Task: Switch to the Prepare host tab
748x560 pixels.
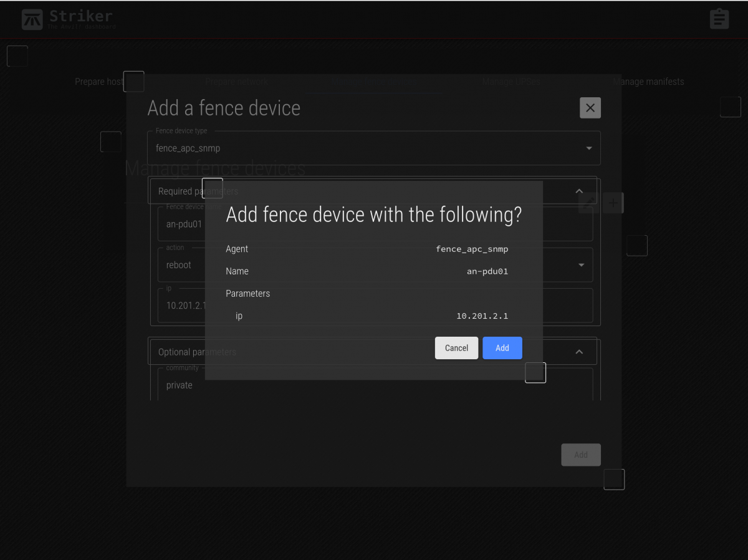Action: (x=98, y=82)
